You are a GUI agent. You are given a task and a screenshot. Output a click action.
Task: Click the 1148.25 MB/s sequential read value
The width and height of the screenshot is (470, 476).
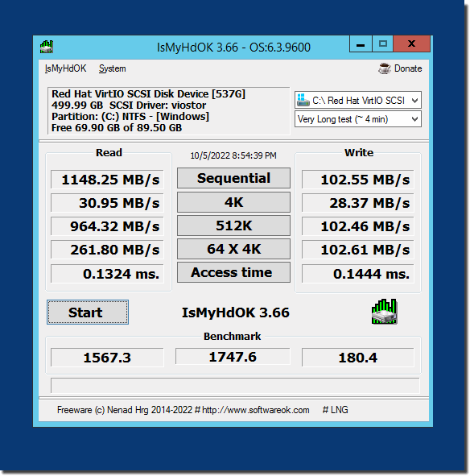(107, 180)
